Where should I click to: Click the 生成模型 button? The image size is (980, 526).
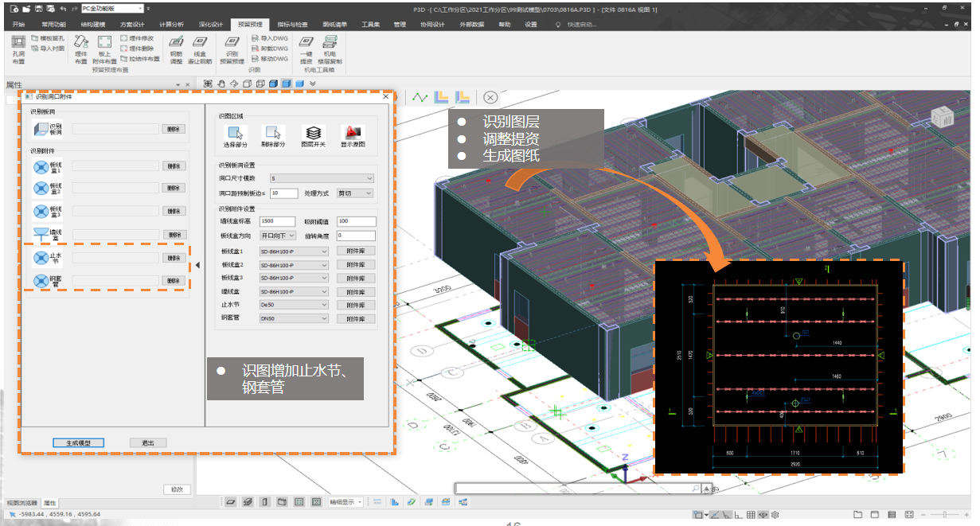(78, 442)
